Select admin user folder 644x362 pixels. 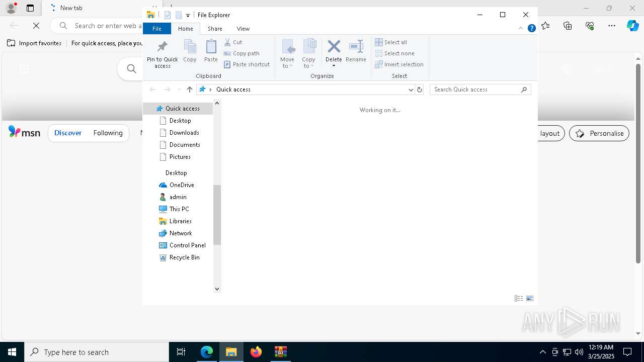pos(178,197)
